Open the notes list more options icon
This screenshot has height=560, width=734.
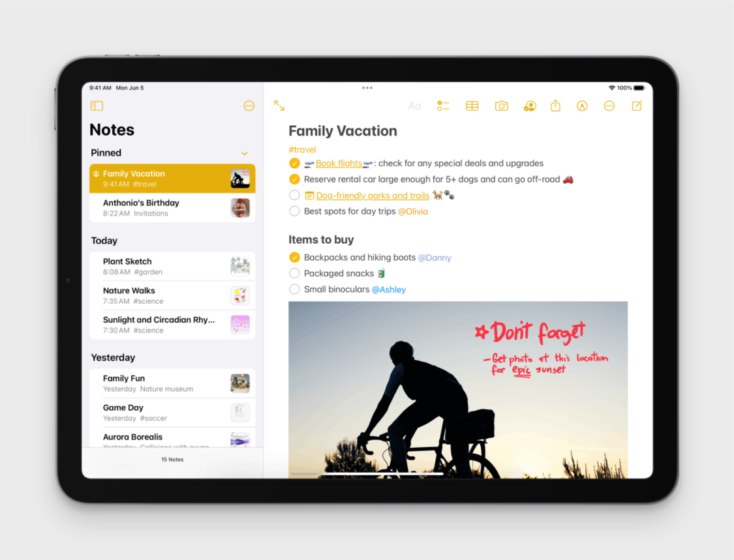click(249, 106)
